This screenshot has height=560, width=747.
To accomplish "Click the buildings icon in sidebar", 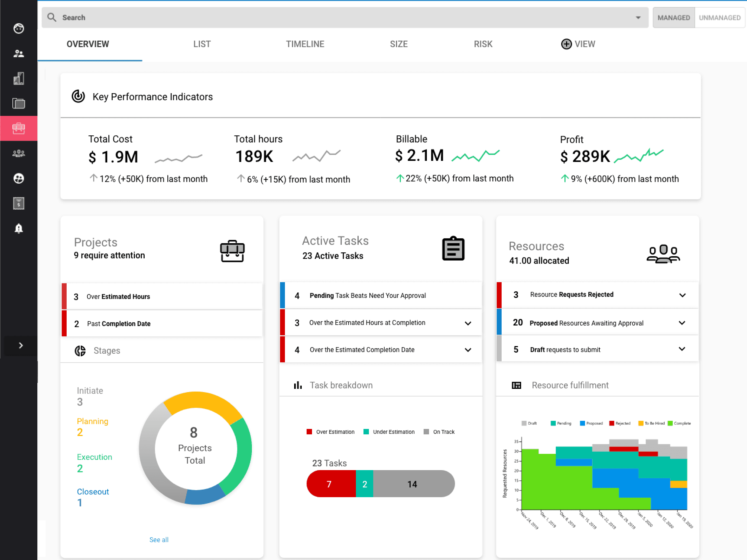I will coord(19,78).
